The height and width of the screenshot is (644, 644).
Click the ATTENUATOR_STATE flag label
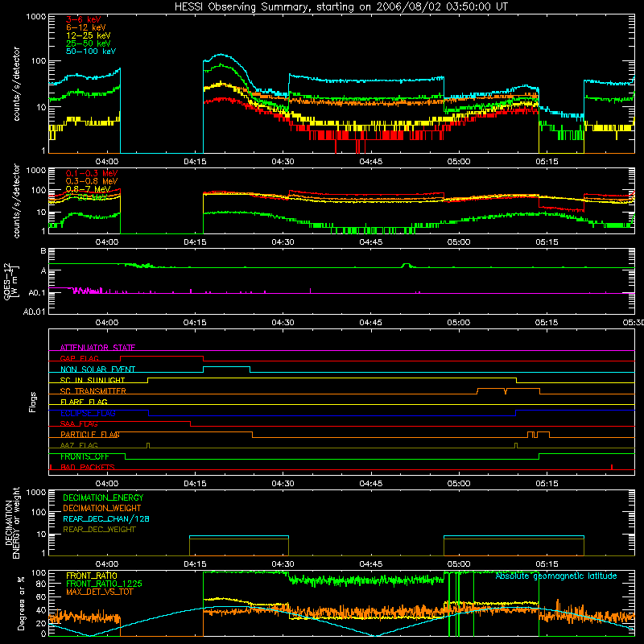(97, 348)
